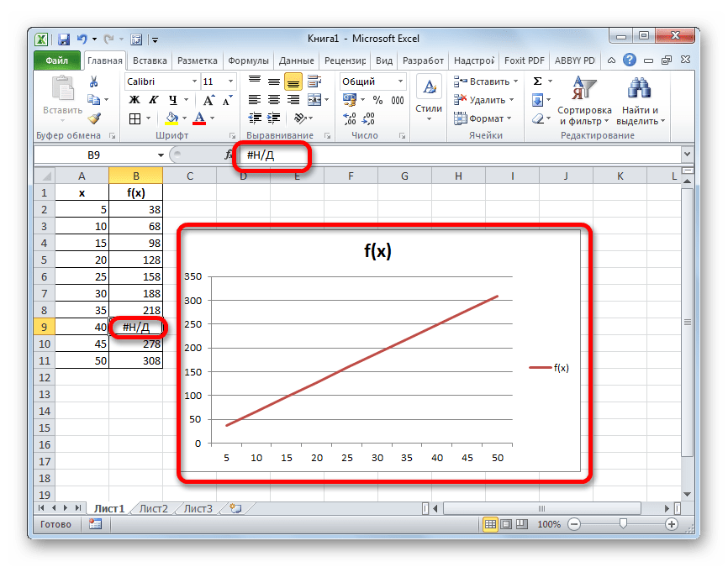This screenshot has height=567, width=728.
Task: Switch to Page Layout view in status bar
Action: (x=507, y=524)
